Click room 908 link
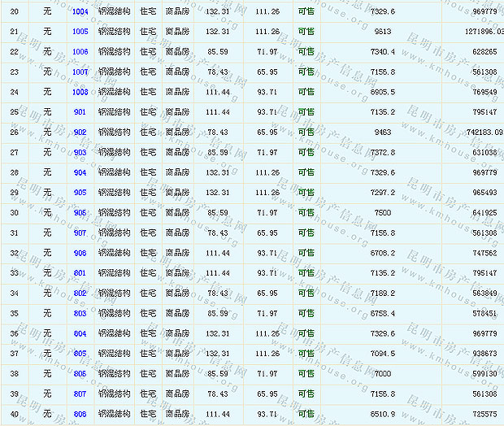The height and width of the screenshot is (426, 504). coord(80,253)
